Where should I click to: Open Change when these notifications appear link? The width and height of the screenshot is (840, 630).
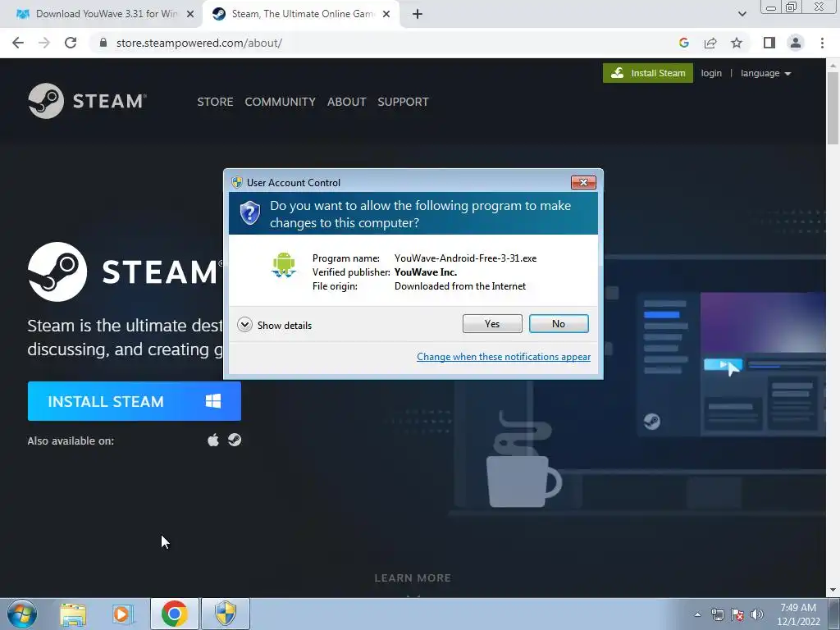(504, 357)
